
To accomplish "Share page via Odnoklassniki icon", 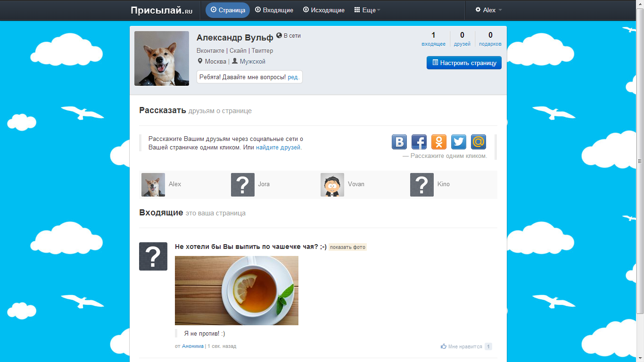I will pos(439,142).
